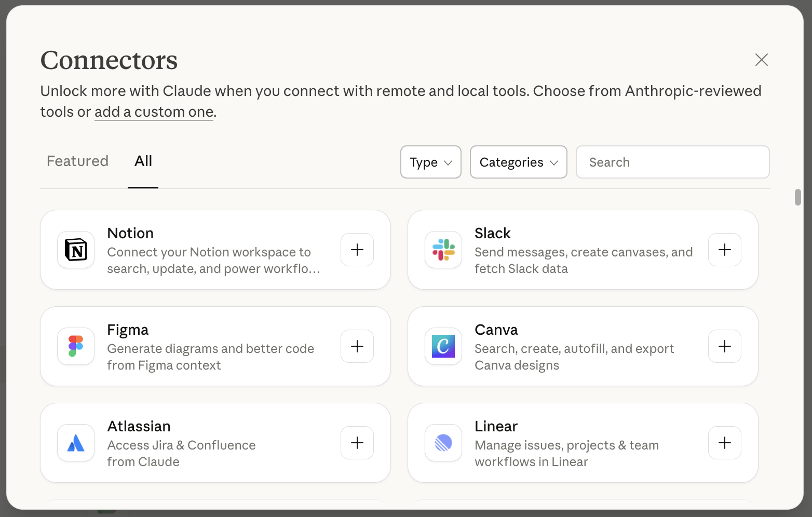Open the Categories filter dropdown
The height and width of the screenshot is (517, 812).
[x=518, y=162]
